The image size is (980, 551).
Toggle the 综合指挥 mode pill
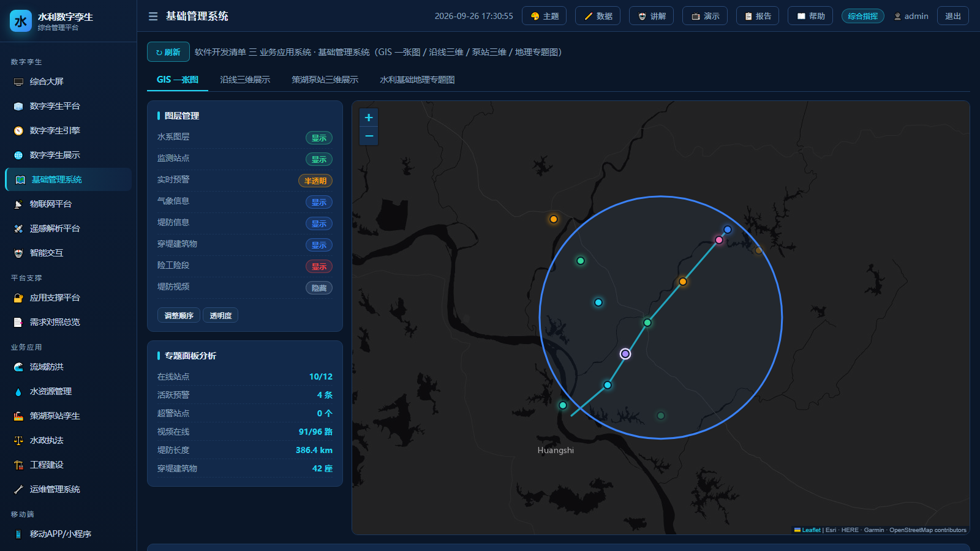(x=863, y=16)
